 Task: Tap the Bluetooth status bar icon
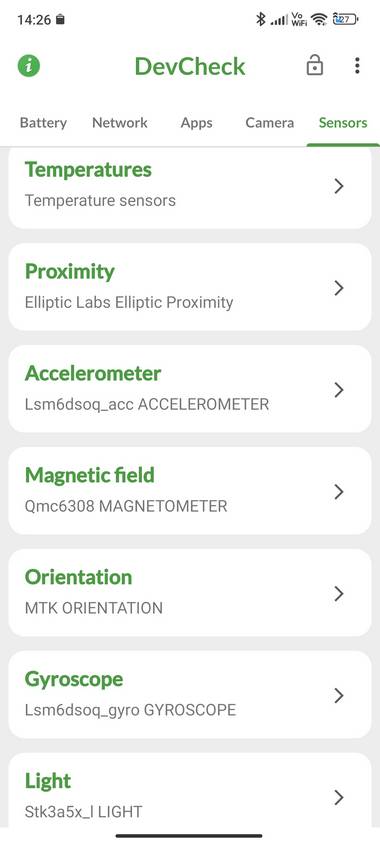pyautogui.click(x=261, y=20)
